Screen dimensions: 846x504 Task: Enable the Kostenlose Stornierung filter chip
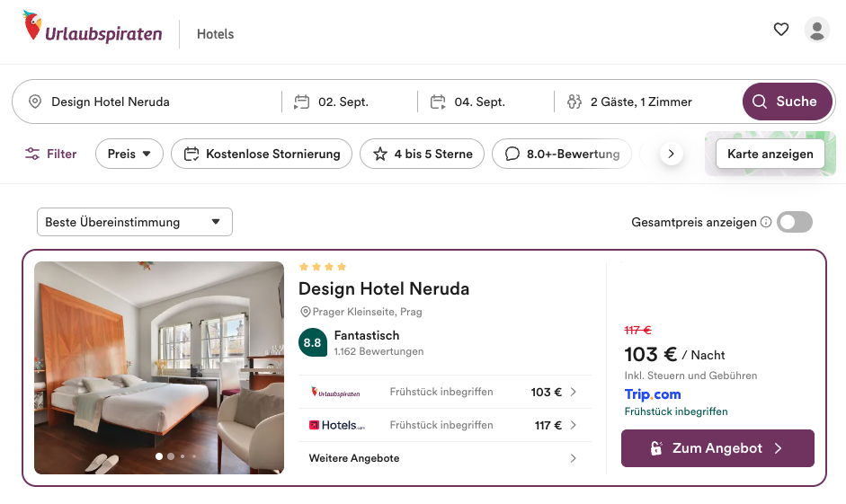pyautogui.click(x=262, y=154)
